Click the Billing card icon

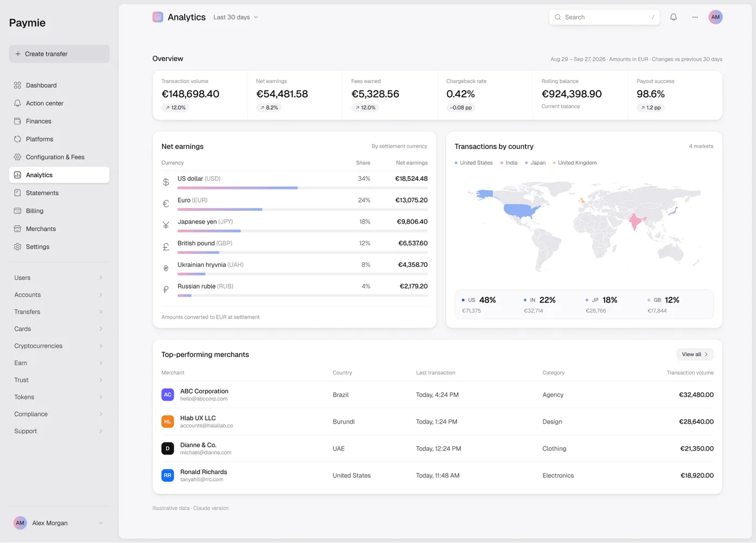point(18,211)
